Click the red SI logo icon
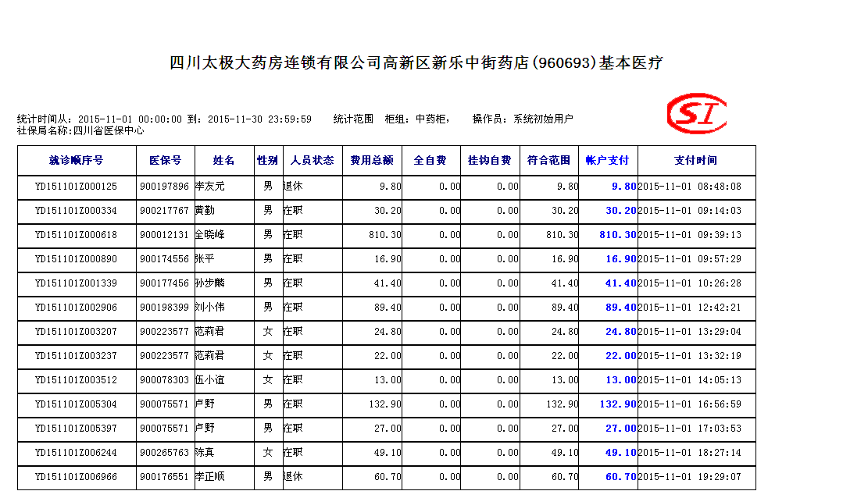The image size is (868, 491). (x=697, y=113)
